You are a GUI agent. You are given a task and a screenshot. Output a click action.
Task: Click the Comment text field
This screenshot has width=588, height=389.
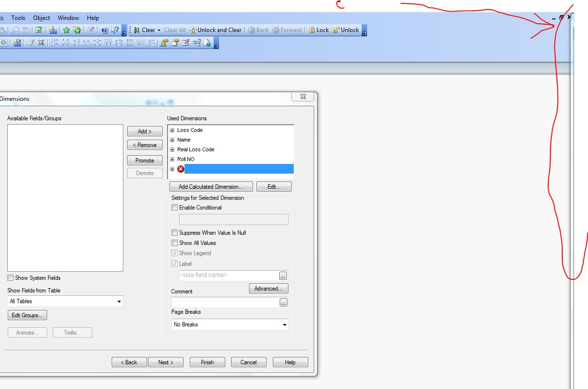point(225,302)
